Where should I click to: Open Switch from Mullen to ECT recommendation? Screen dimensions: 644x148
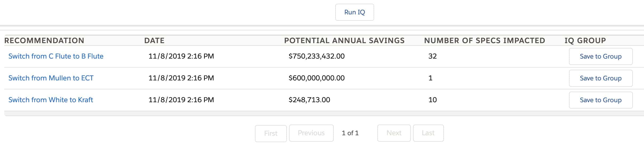(51, 78)
